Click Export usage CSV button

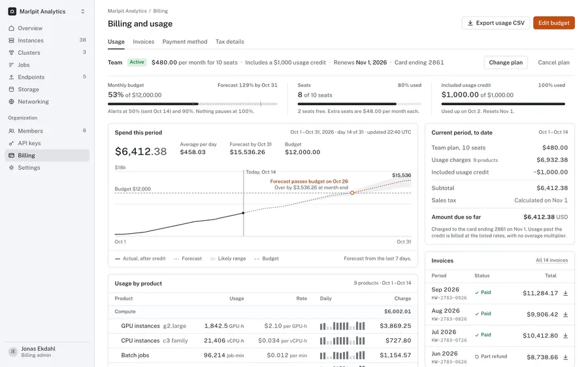tap(496, 23)
